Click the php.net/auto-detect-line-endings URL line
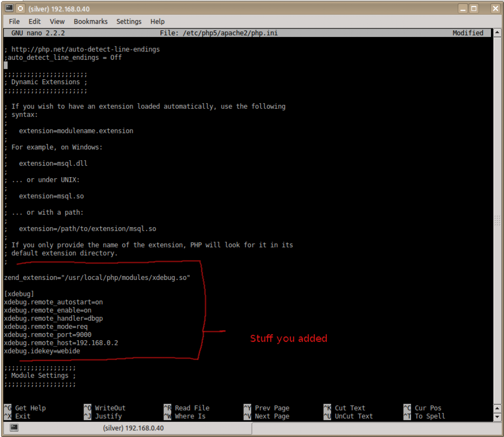The image size is (504, 437). [82, 49]
